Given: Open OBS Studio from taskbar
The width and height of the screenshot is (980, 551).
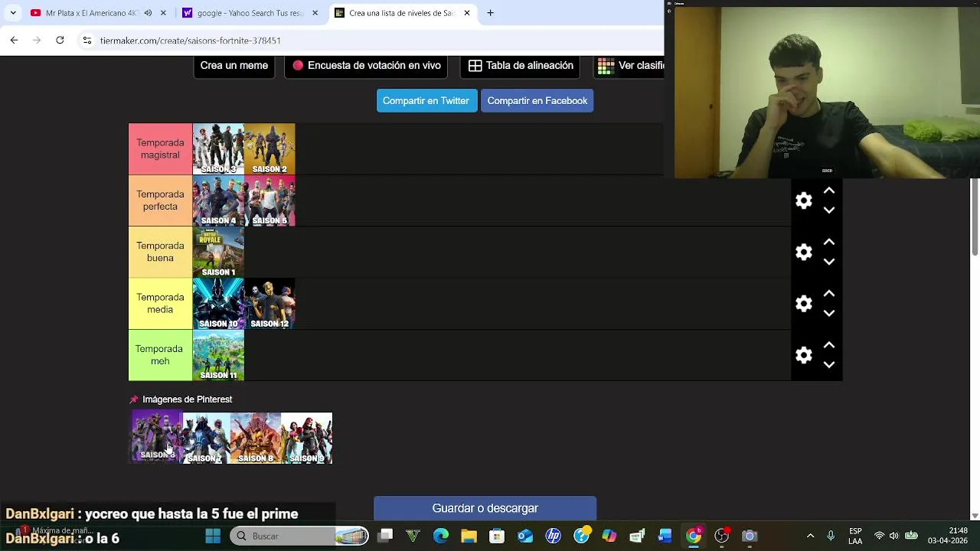Looking at the screenshot, I should pos(721,536).
